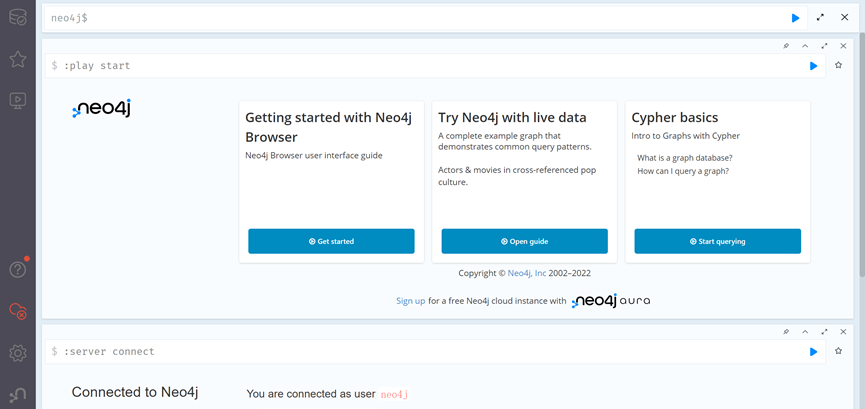Viewport: 865px width, 409px height.
Task: Collapse the :server connect frame
Action: click(805, 332)
